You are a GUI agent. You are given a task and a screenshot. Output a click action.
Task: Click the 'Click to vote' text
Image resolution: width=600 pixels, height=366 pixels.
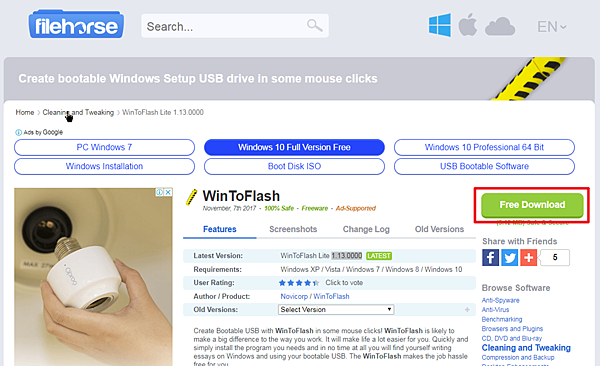pyautogui.click(x=344, y=283)
